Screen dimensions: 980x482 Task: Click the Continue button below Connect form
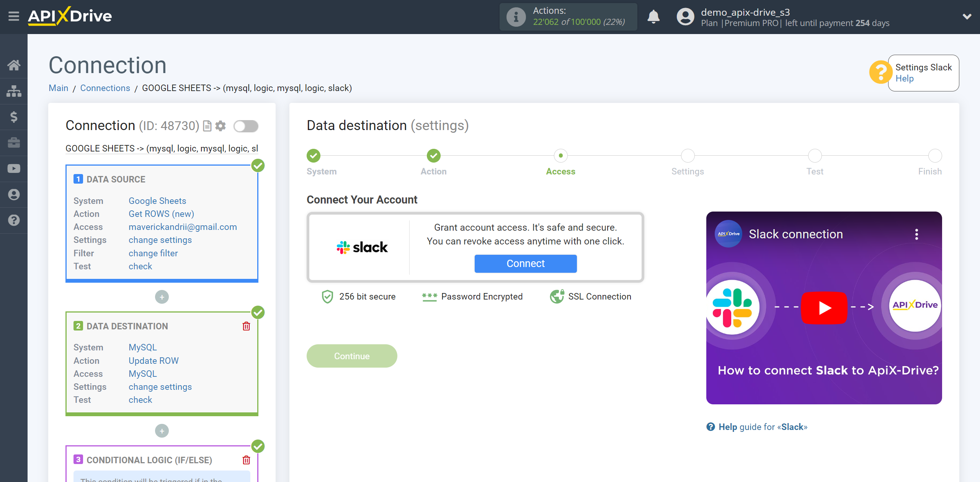pos(351,356)
